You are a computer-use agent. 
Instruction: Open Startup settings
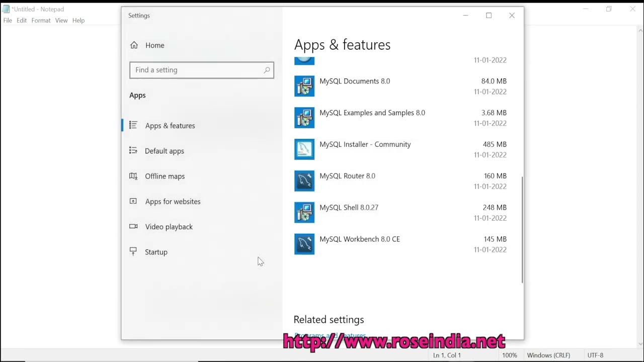tap(156, 252)
